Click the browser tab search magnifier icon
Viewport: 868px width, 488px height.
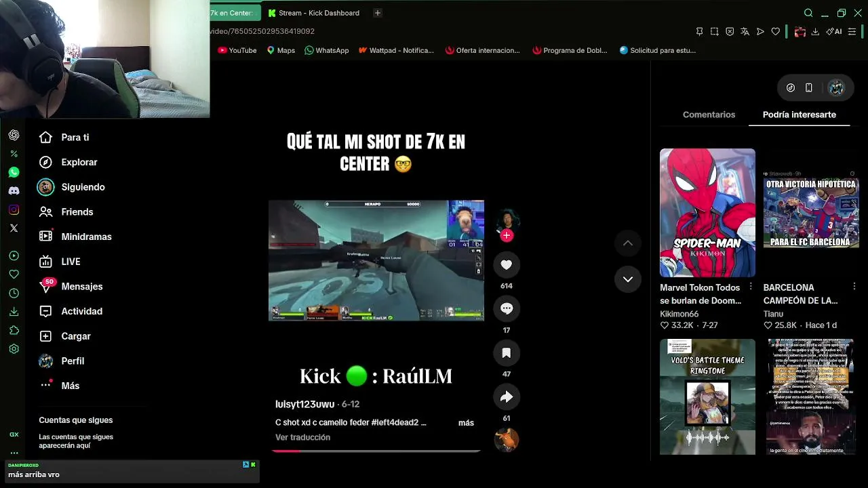[x=808, y=13]
